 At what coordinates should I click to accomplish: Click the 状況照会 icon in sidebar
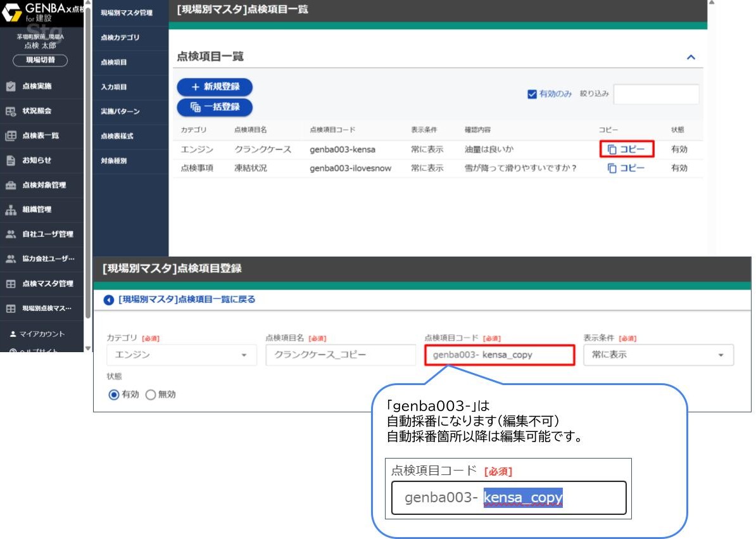11,111
